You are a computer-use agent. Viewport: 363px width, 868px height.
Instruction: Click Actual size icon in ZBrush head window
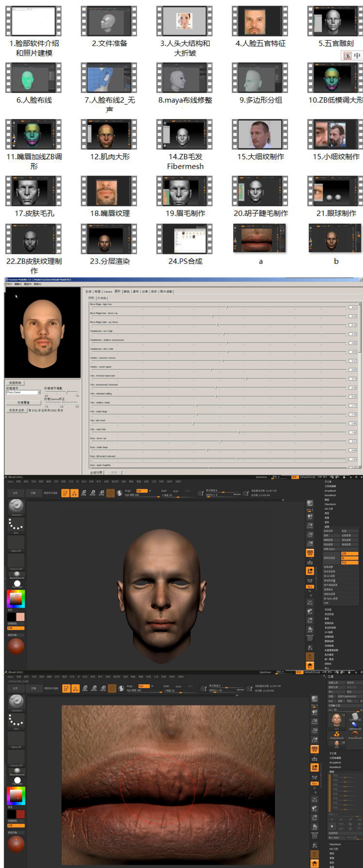coord(310,535)
